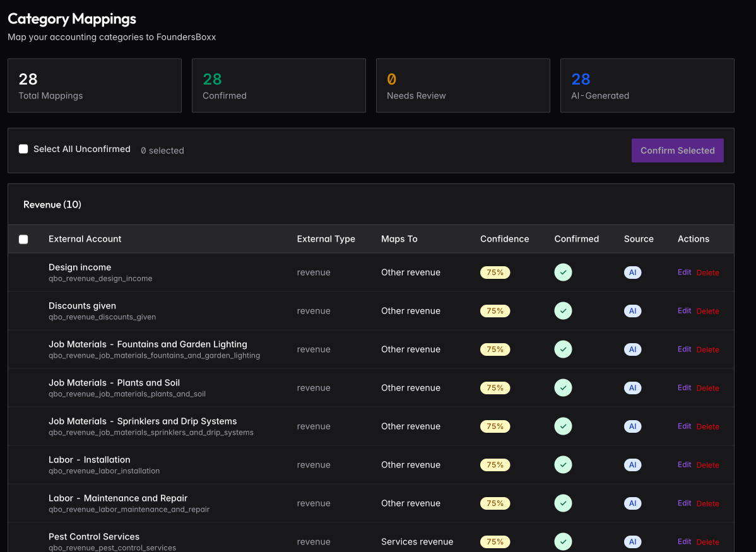Image resolution: width=756 pixels, height=552 pixels.
Task: Enable the Select All Unconfirmed checkbox
Action: (x=23, y=149)
